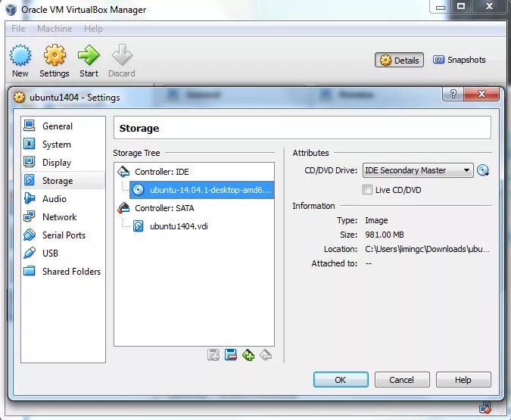Click the optical disc icon of ISO entry
Screen dimensions: 511x420
coord(139,190)
